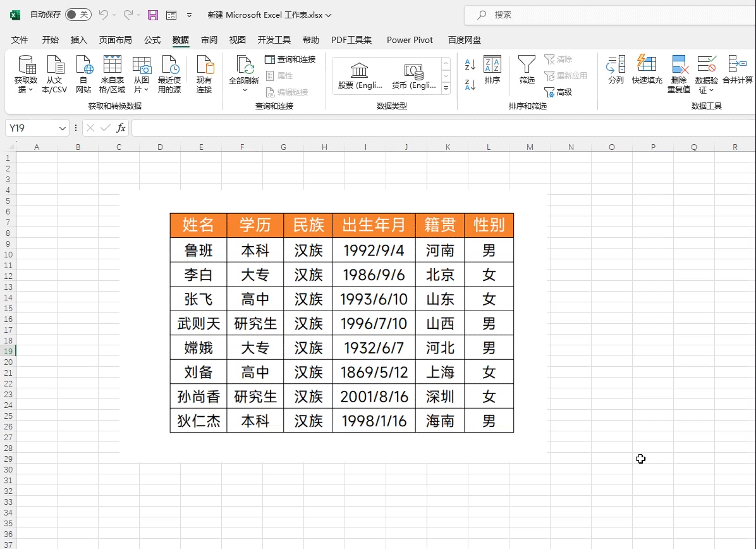The height and width of the screenshot is (549, 756).
Task: Expand the Refresh All (全部刷新) dropdown arrow
Action: point(244,90)
